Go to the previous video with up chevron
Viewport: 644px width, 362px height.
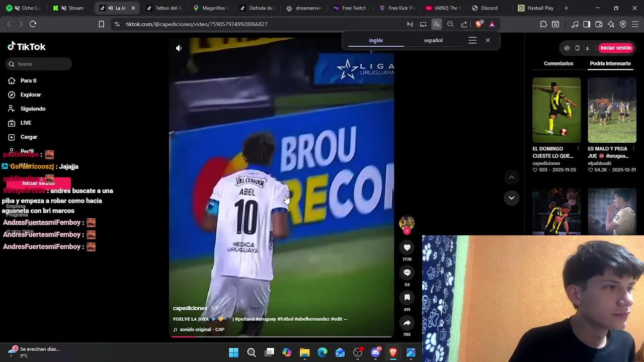point(512,177)
